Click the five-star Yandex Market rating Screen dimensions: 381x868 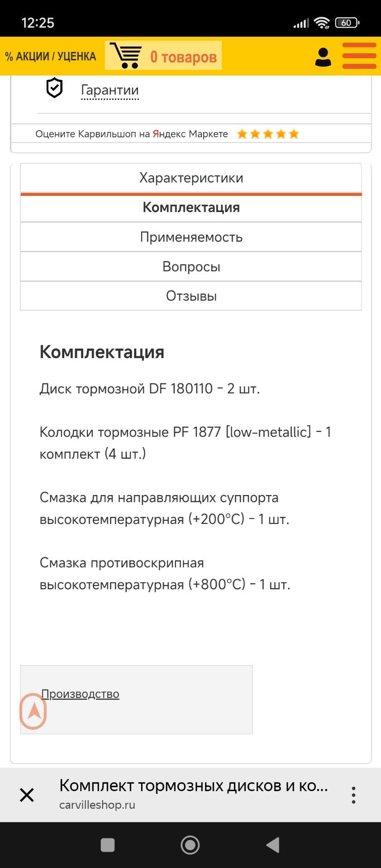pyautogui.click(x=268, y=134)
